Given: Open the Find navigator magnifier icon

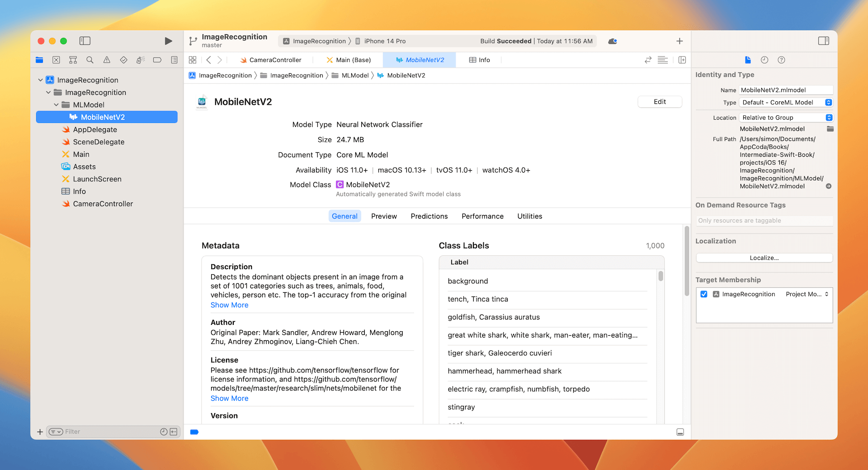Looking at the screenshot, I should click(90, 60).
